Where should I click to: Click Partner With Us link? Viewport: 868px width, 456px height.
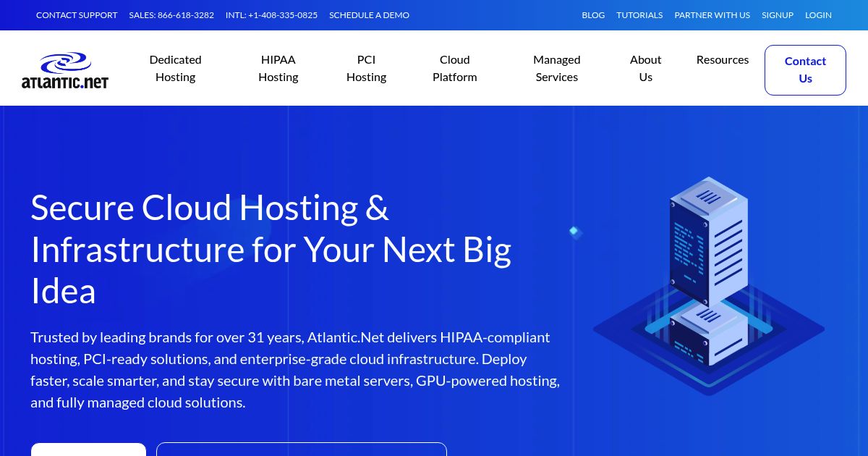click(712, 15)
